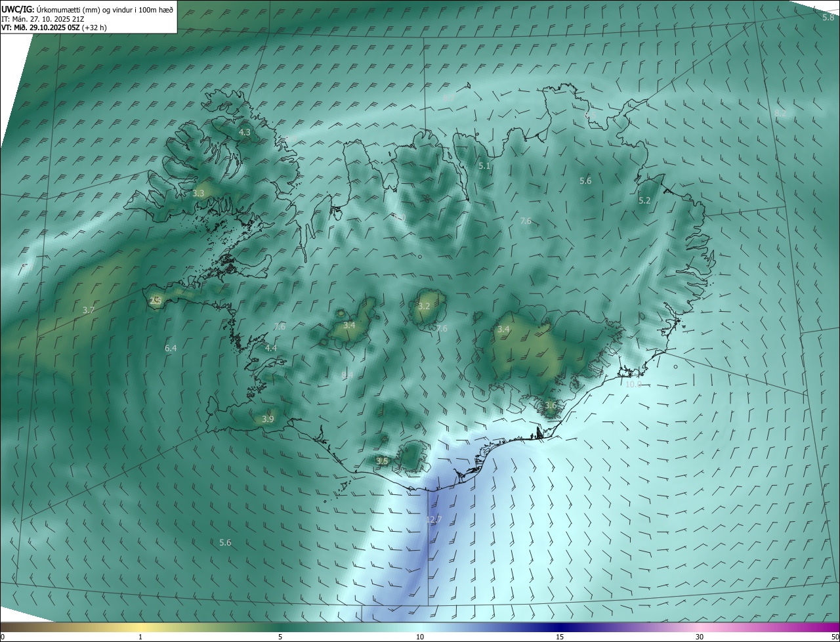Screen dimensions: 840x642
Task: Click the 3.9 value label on the map
Action: coord(268,419)
